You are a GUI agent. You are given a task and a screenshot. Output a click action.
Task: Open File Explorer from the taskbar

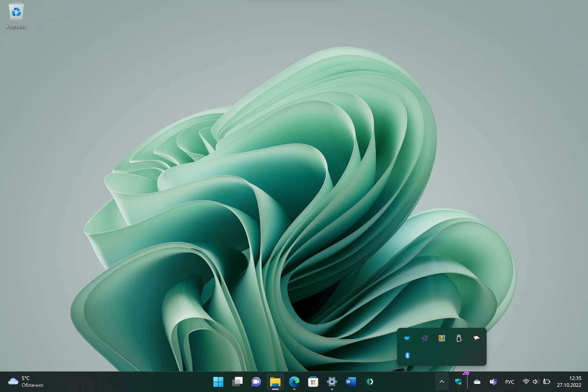tap(275, 381)
